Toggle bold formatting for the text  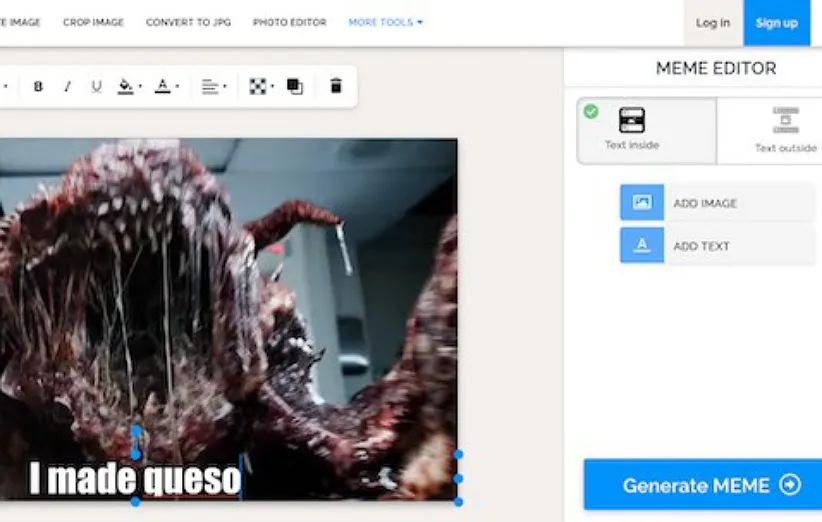click(38, 87)
